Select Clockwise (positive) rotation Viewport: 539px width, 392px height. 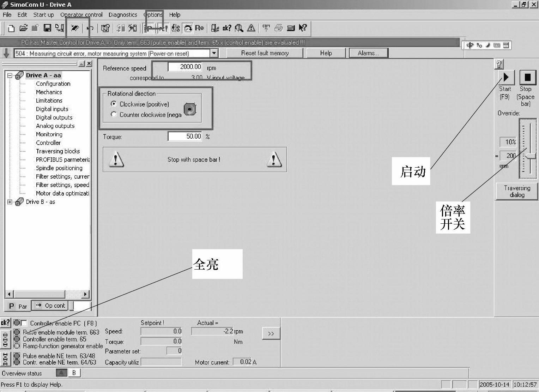[x=114, y=104]
